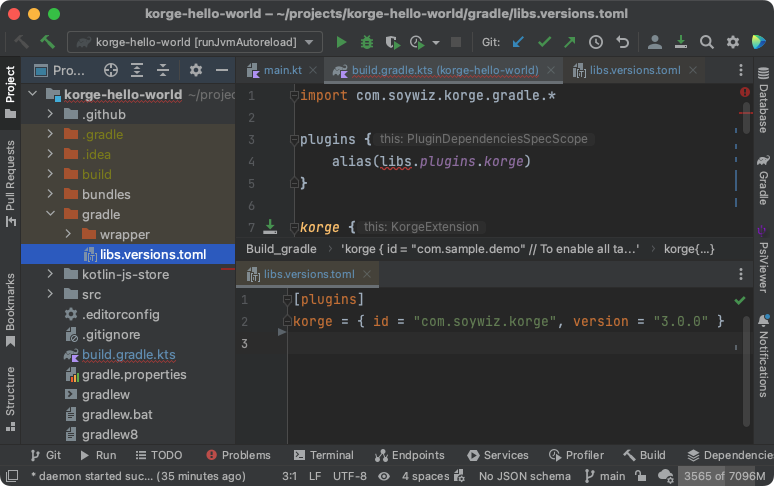The image size is (774, 486).
Task: Open top editor tab options menu
Action: [741, 71]
